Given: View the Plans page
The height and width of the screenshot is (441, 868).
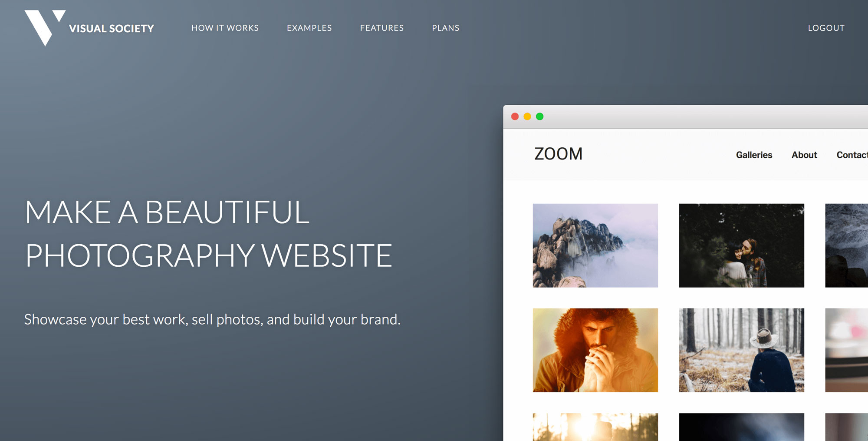Looking at the screenshot, I should pyautogui.click(x=446, y=28).
